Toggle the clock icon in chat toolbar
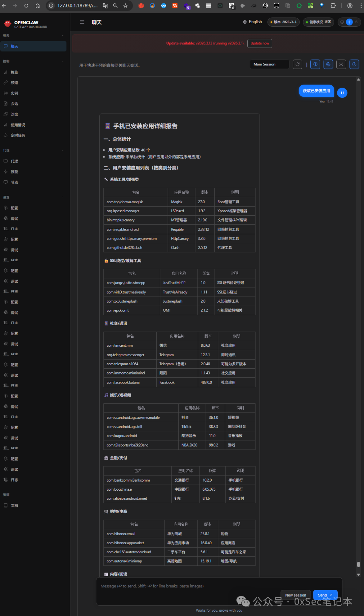The width and height of the screenshot is (364, 616). point(354,64)
